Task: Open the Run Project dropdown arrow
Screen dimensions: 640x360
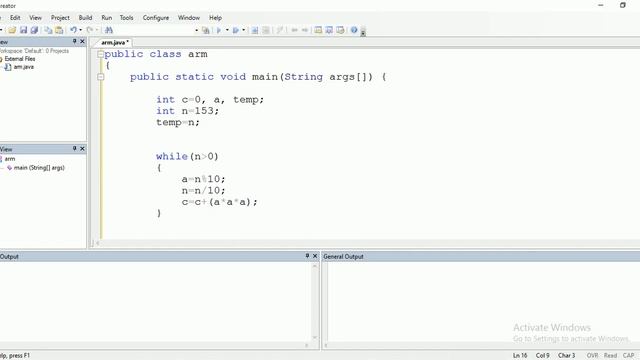Action: [x=227, y=30]
